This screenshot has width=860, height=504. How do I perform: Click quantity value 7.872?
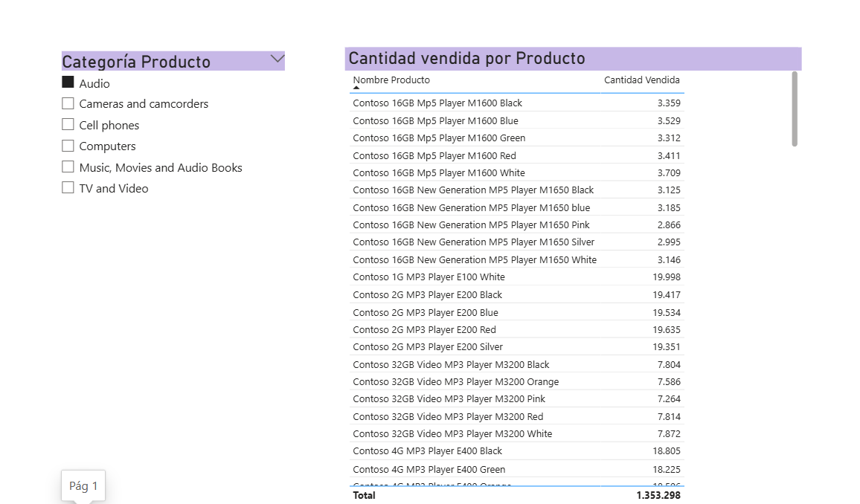[669, 434]
